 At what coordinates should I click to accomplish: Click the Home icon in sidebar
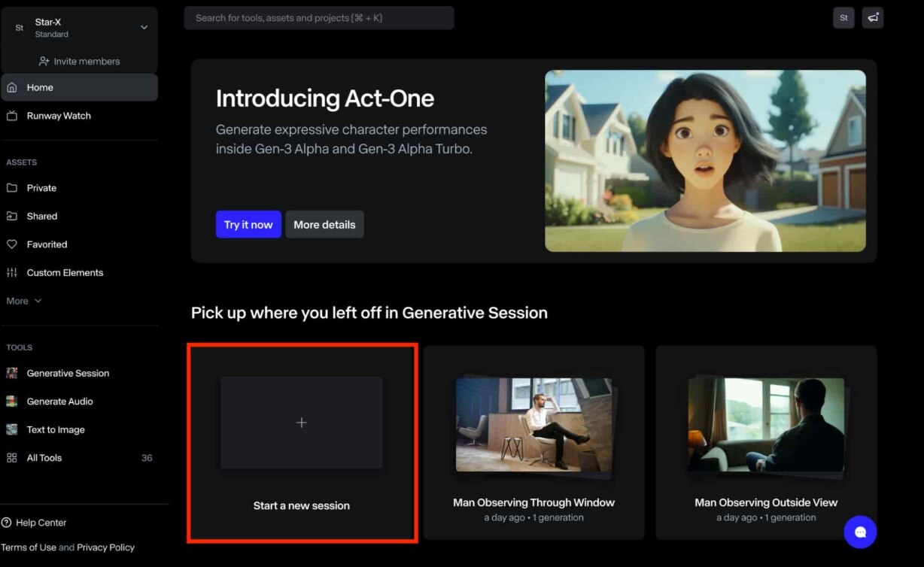[x=12, y=87]
